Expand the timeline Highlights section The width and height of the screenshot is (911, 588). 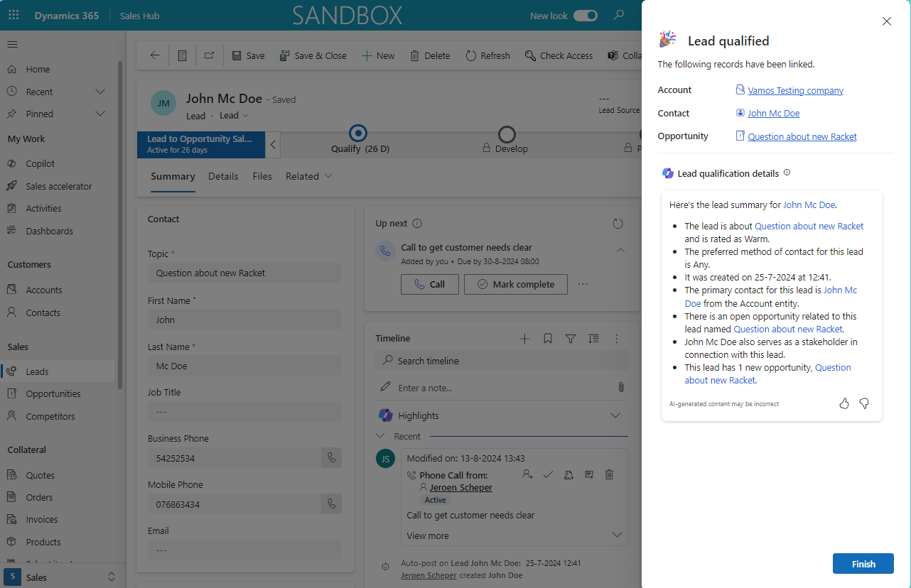click(615, 415)
